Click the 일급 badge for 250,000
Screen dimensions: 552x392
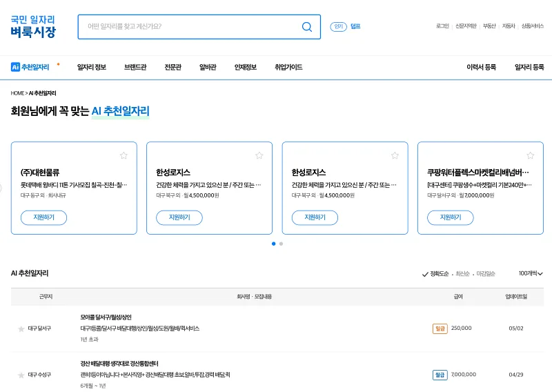440,329
